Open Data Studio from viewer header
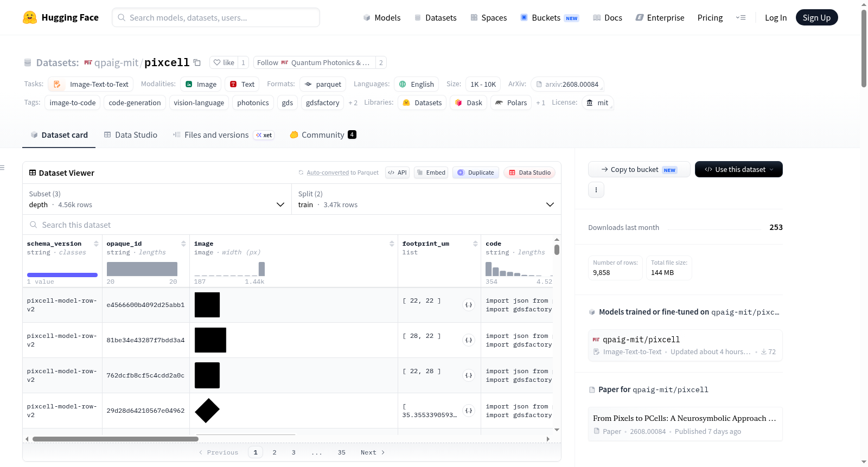The image size is (868, 467). pyautogui.click(x=529, y=172)
